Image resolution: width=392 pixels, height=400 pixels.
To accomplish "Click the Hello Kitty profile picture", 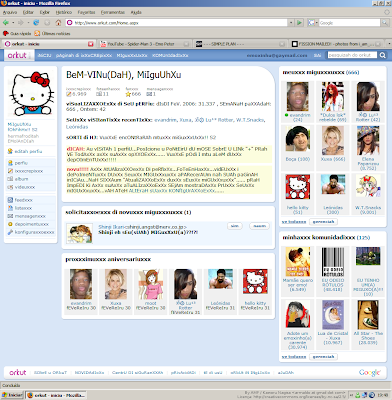I will [x=31, y=93].
